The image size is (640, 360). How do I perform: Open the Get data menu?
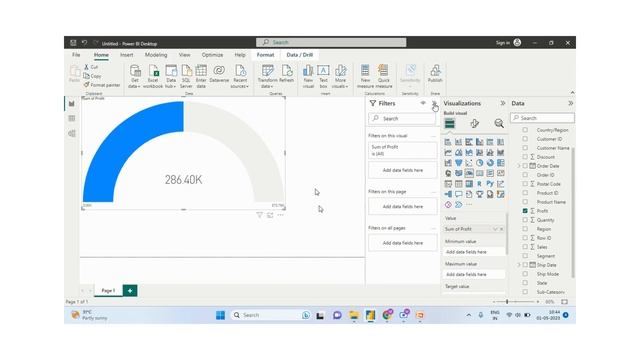tap(134, 76)
